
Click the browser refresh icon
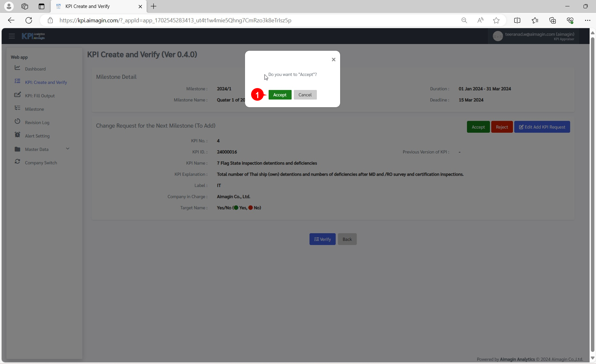point(29,20)
